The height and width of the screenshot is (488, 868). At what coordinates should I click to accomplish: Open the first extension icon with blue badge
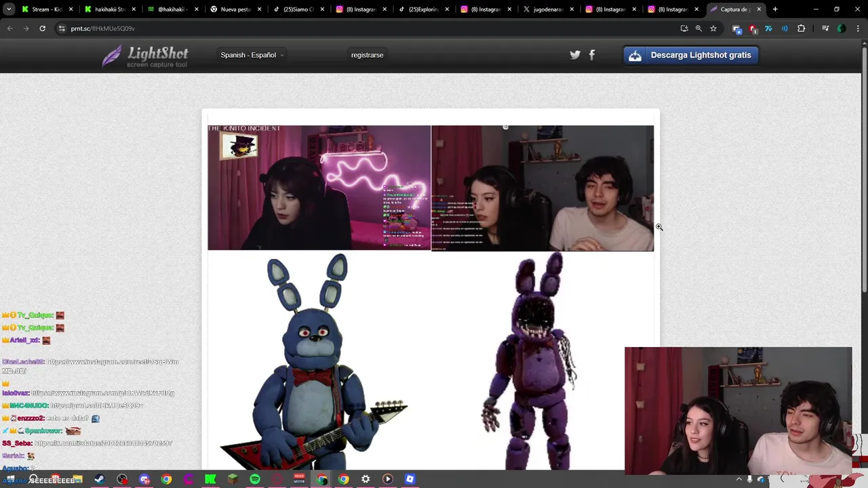(737, 28)
